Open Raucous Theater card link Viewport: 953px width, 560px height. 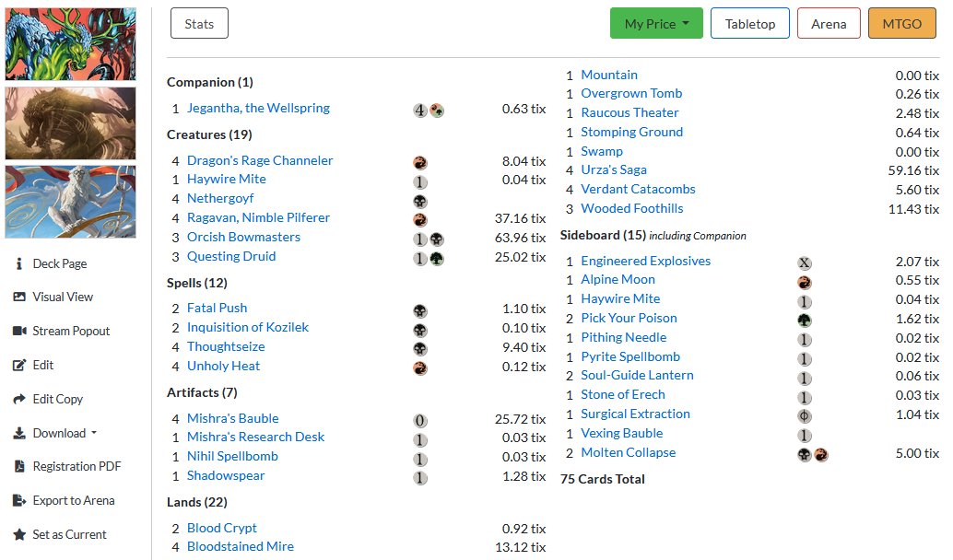tap(629, 112)
